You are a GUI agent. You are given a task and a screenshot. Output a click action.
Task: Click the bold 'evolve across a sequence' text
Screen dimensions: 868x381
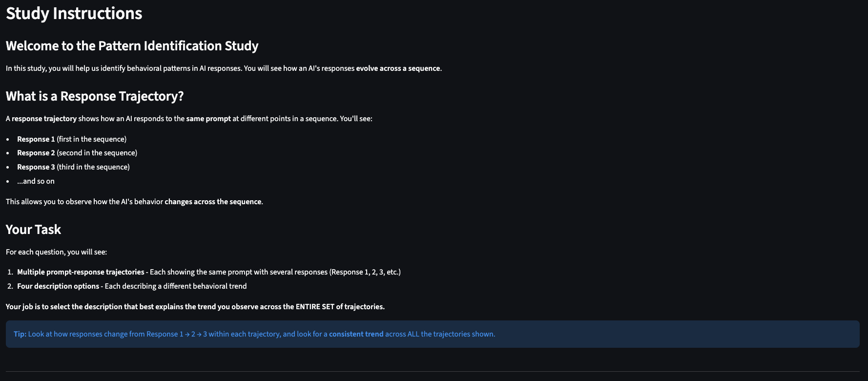point(398,68)
